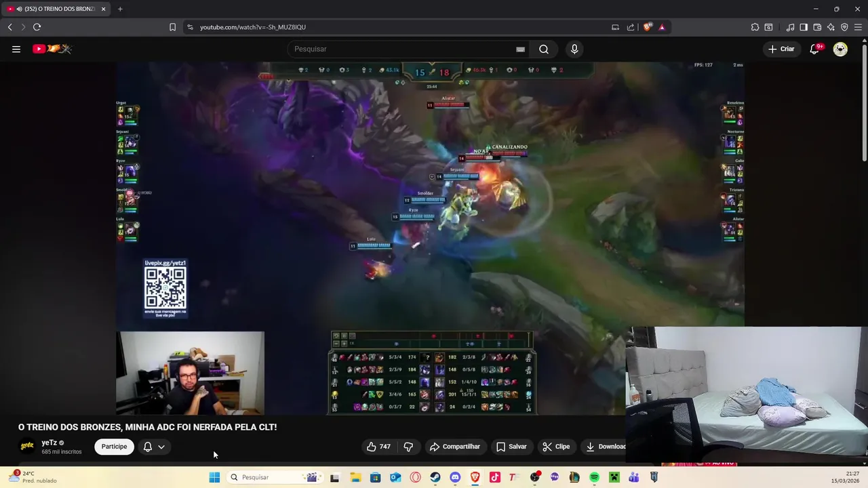Click the browser forward arrow
This screenshot has width=868, height=488.
point(23,27)
